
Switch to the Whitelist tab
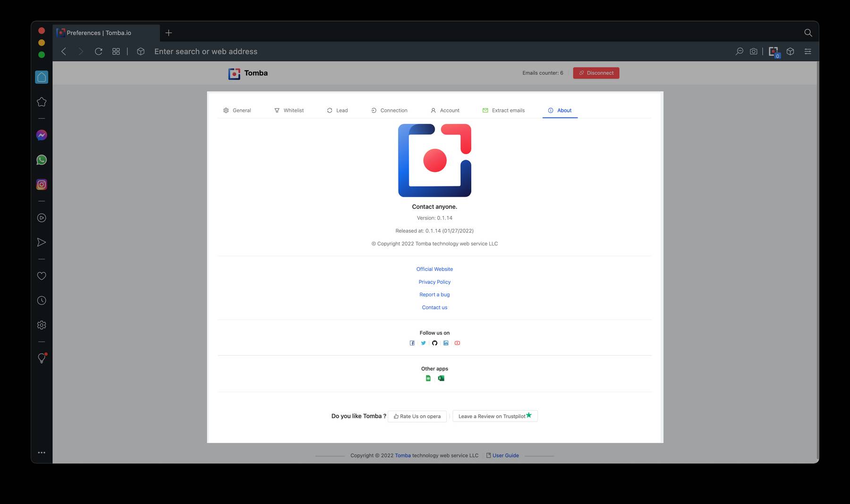pyautogui.click(x=289, y=110)
